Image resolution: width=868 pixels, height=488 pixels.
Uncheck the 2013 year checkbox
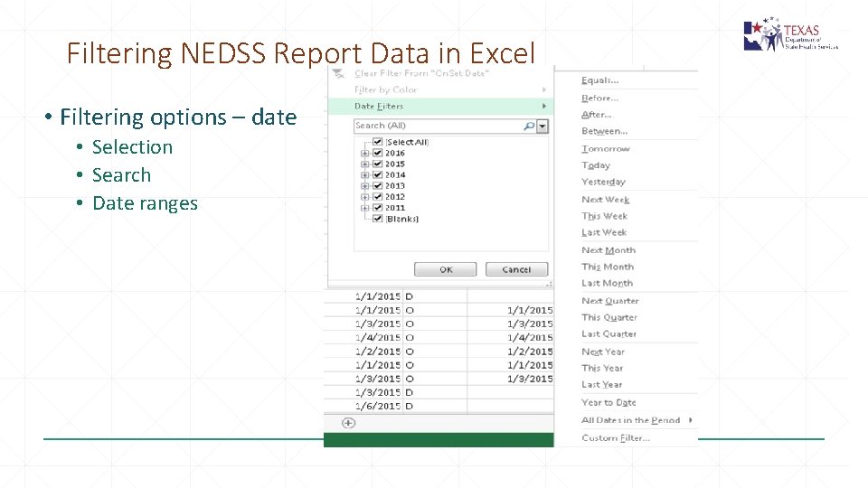[x=378, y=186]
